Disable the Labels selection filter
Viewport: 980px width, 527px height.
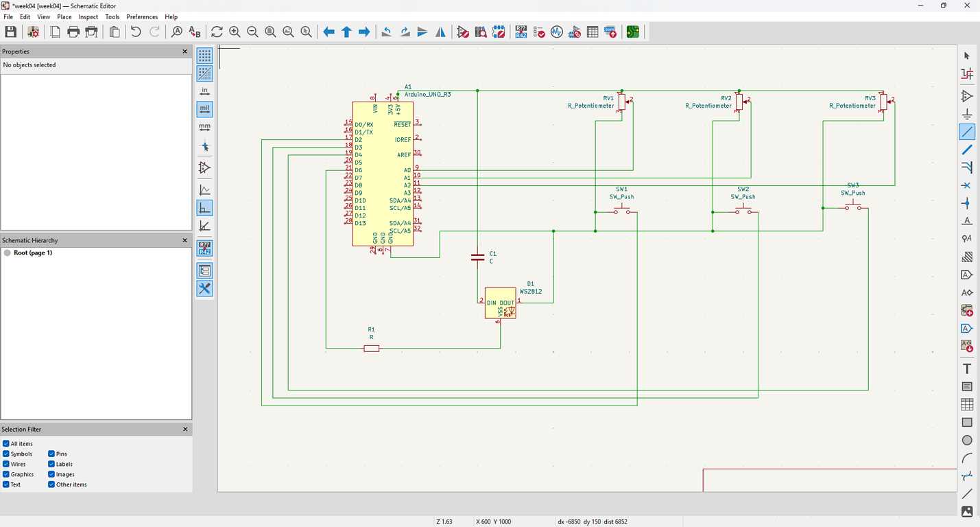pyautogui.click(x=51, y=464)
